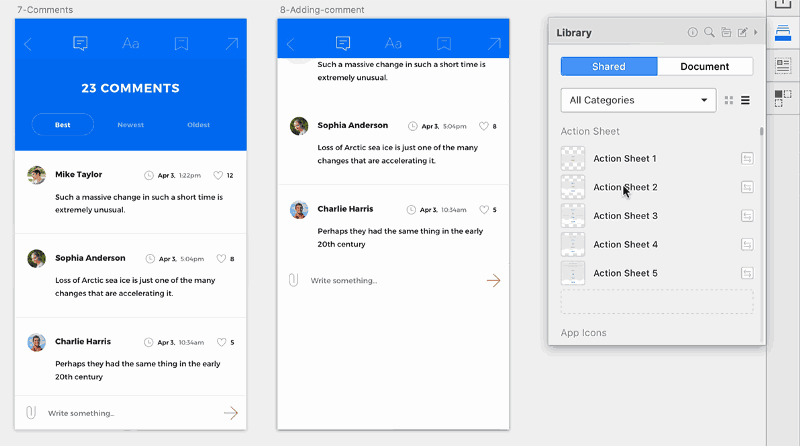Select the Best sorting pill
The height and width of the screenshot is (446, 800).
click(x=63, y=125)
